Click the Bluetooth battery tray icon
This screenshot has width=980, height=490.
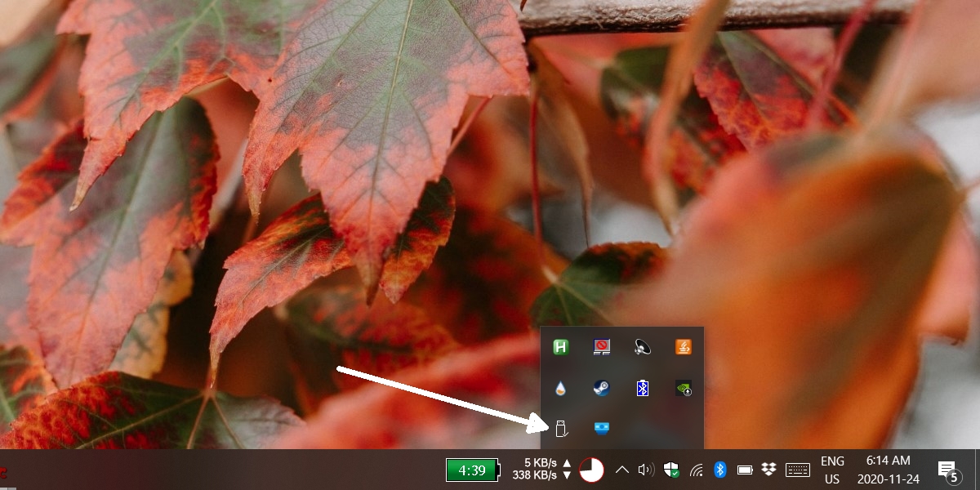[643, 389]
